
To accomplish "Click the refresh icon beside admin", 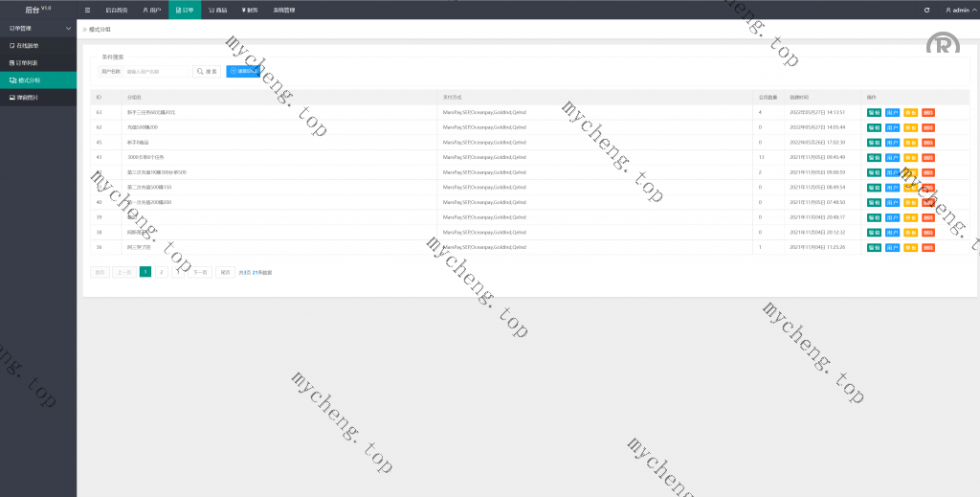I will point(926,10).
